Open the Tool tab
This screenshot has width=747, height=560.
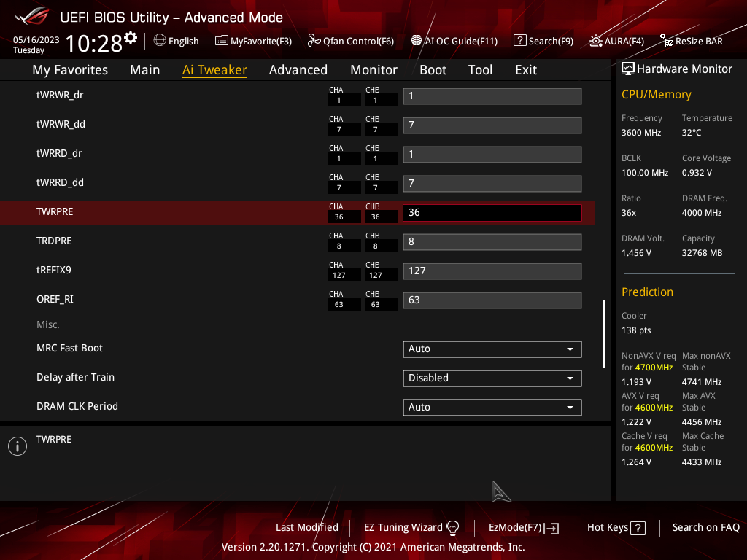coord(480,70)
